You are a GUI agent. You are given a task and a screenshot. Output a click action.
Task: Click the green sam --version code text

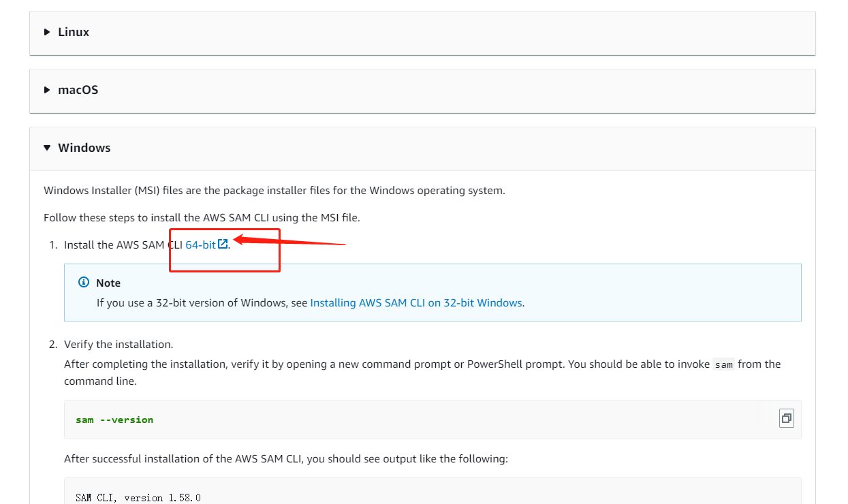[114, 420]
